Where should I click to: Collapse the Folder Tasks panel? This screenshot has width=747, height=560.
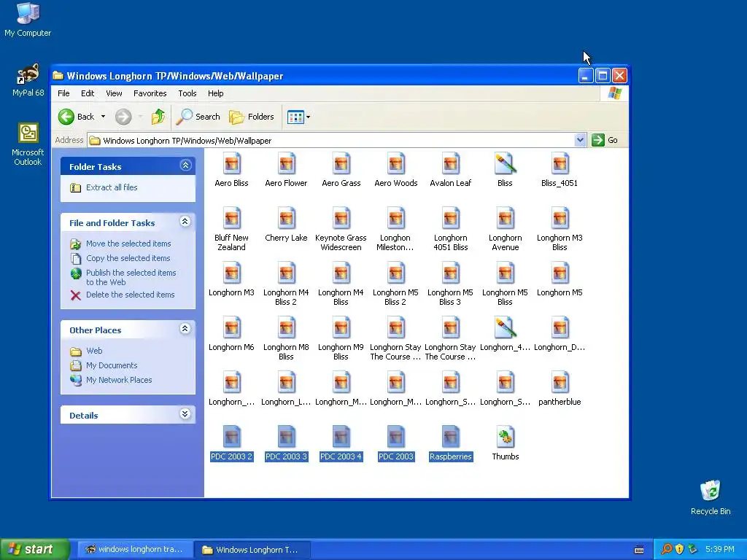185,166
